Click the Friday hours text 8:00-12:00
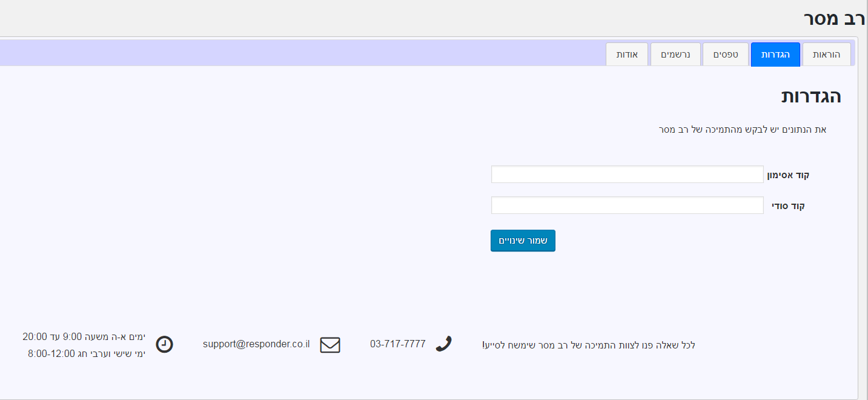868x400 pixels. click(x=86, y=353)
